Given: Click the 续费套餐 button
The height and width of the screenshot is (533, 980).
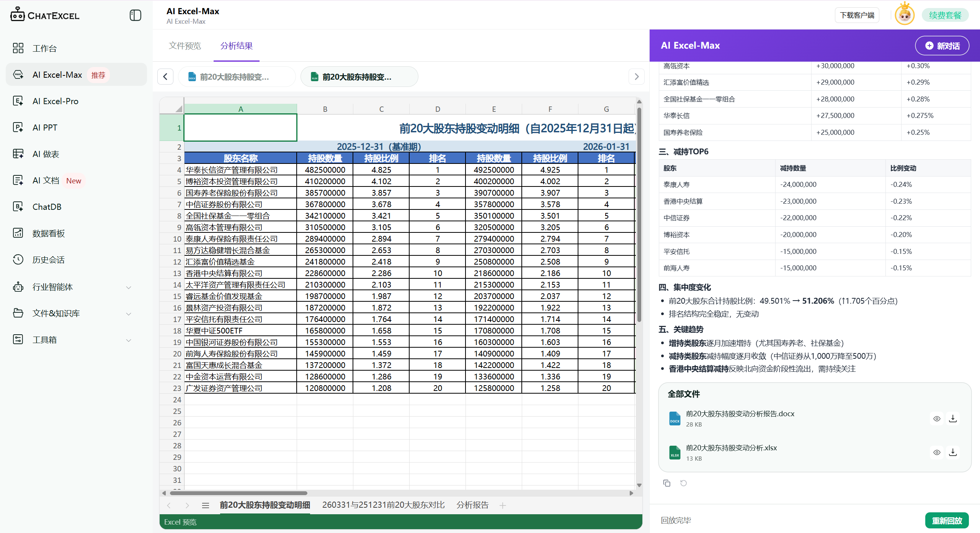Looking at the screenshot, I should point(945,15).
